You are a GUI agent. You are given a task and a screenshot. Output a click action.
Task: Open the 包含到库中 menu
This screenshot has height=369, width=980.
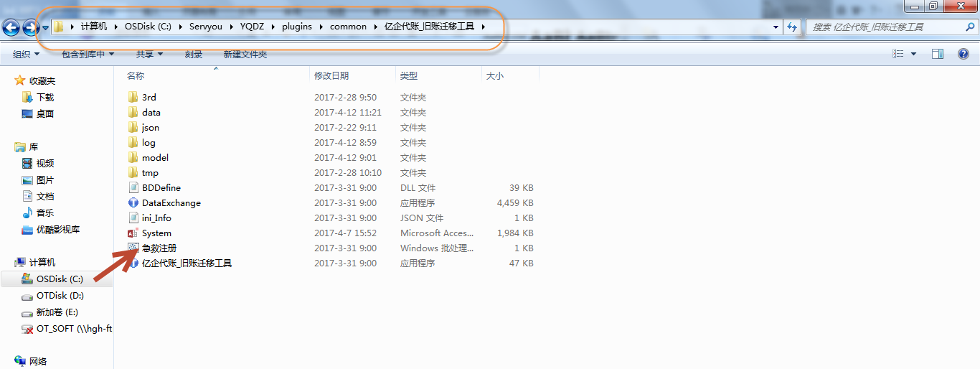click(88, 54)
